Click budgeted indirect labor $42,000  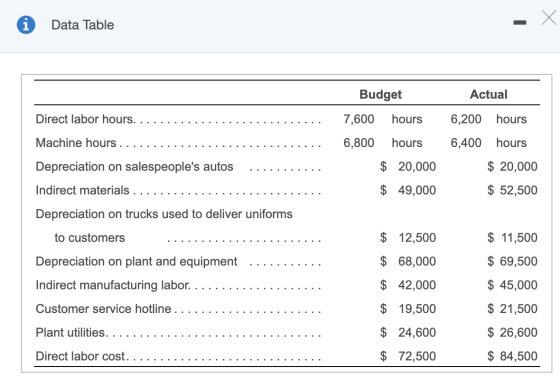point(408,285)
